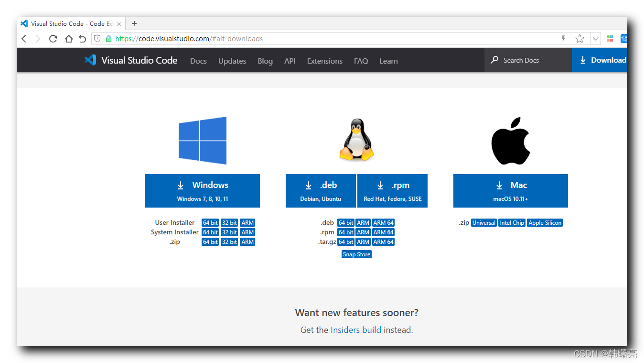644x363 pixels.
Task: Click the green padlock icon
Action: pyautogui.click(x=108, y=39)
